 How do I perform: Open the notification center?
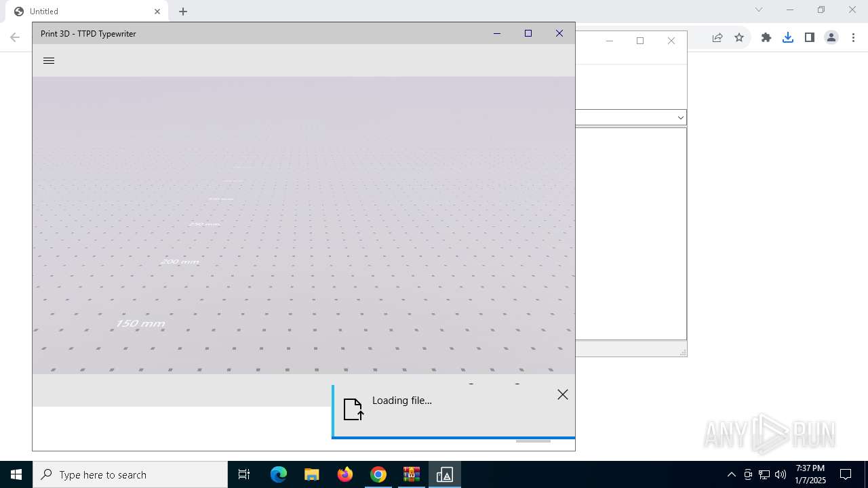pyautogui.click(x=846, y=474)
